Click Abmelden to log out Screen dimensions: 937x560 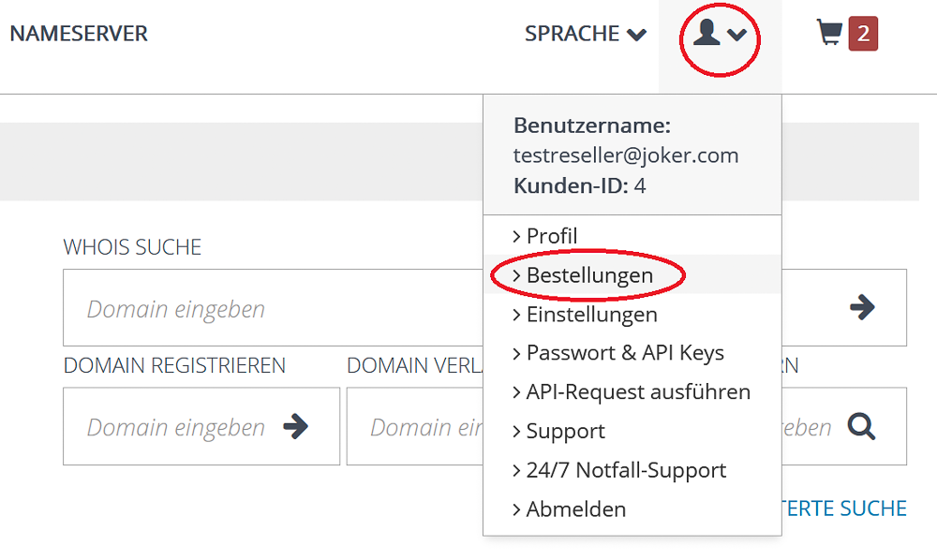632,509
